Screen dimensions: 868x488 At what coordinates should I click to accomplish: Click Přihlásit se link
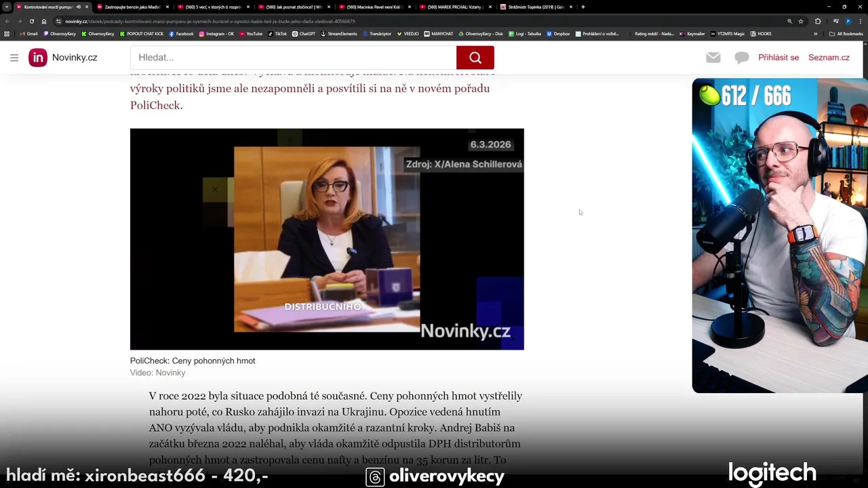(778, 58)
